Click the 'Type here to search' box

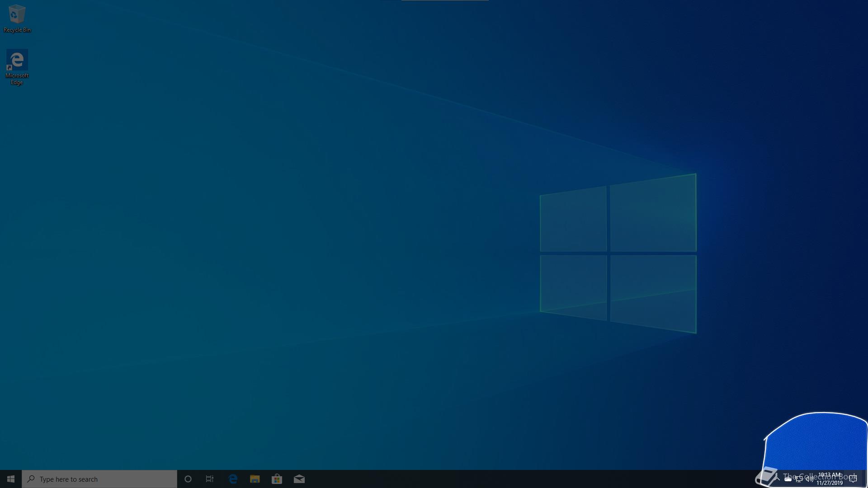pyautogui.click(x=99, y=479)
